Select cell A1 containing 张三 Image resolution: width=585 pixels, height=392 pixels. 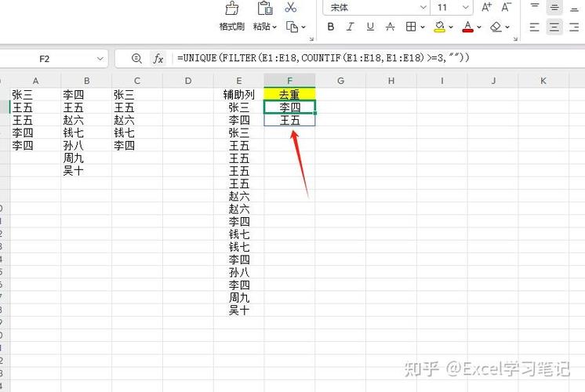tap(35, 94)
